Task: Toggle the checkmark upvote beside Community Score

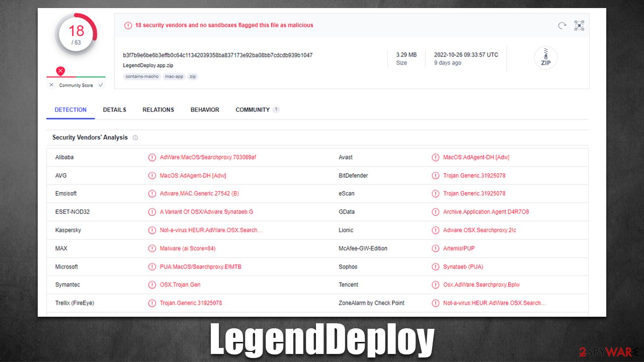Action: coord(101,85)
